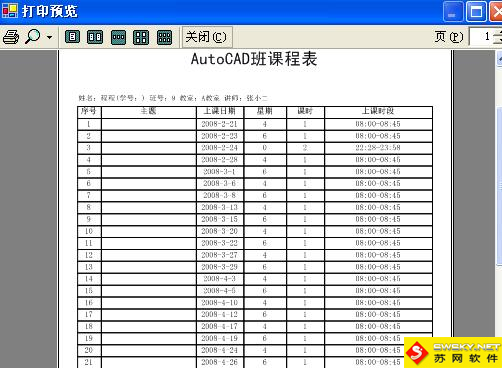Click the time cell 22:28-23:58
502x368 pixels.
[378, 148]
